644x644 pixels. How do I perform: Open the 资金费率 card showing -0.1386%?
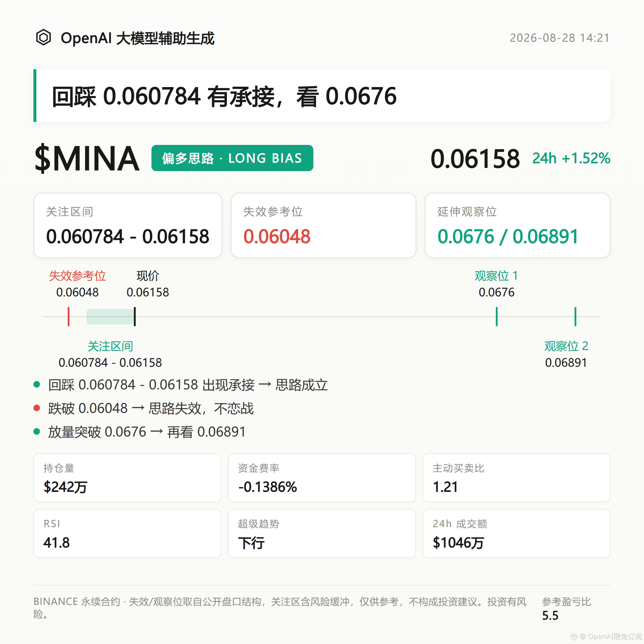(322, 478)
